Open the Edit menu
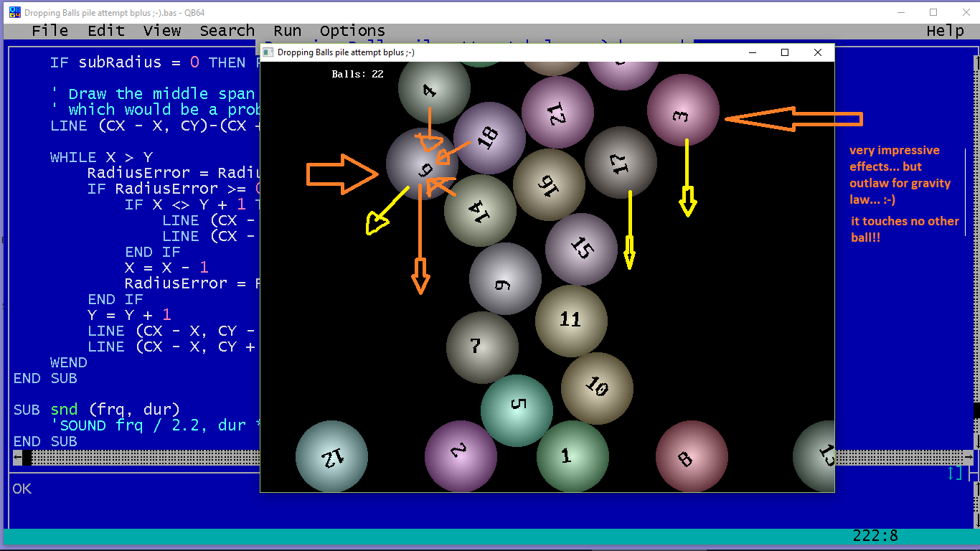This screenshot has height=551, width=980. click(x=105, y=31)
